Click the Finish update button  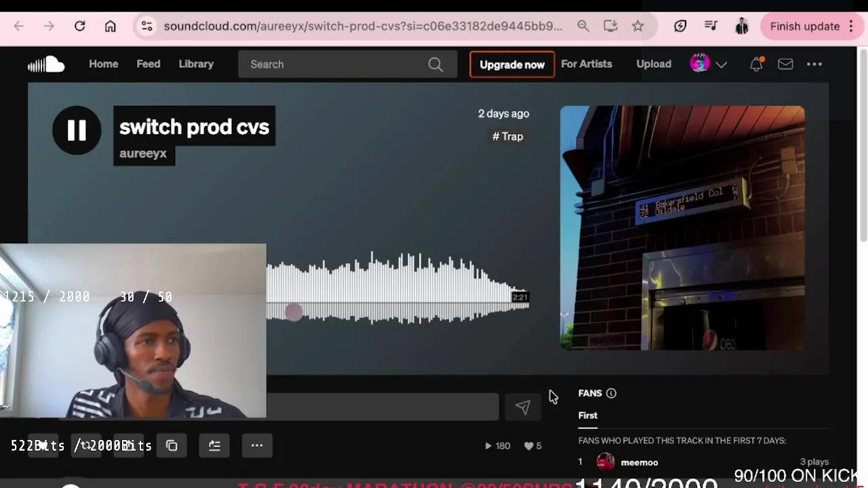(805, 26)
